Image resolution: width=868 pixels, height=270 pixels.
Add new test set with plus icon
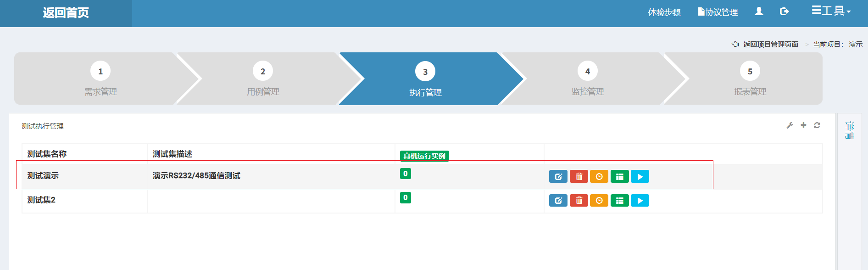click(x=803, y=125)
